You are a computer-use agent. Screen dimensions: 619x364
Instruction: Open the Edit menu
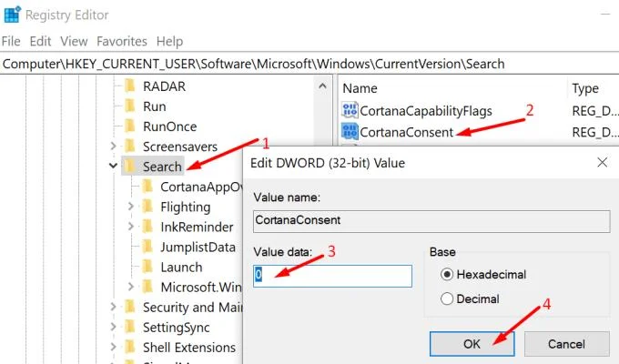coord(40,41)
